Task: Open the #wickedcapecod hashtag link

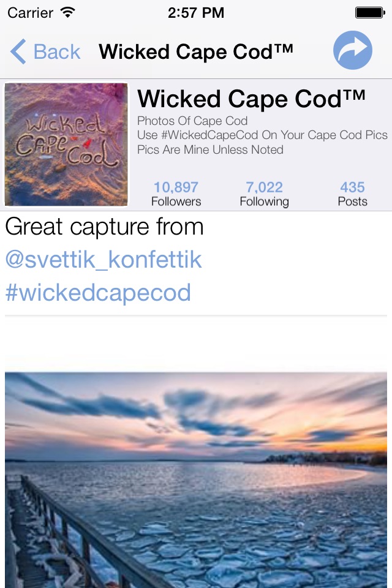Action: (x=98, y=293)
